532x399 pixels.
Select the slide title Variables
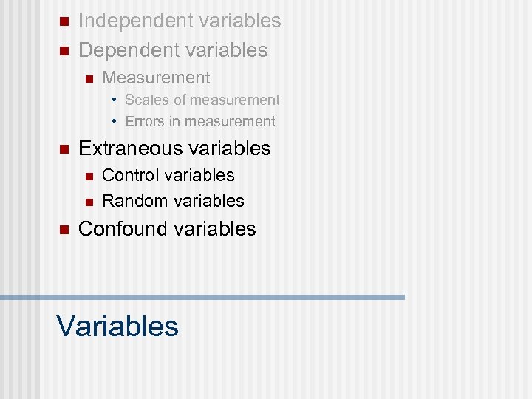click(117, 326)
